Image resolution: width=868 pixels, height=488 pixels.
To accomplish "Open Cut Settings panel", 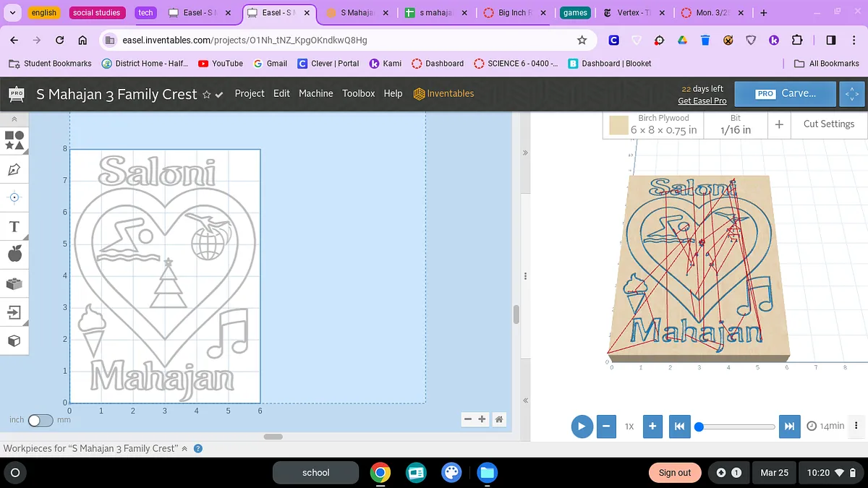I will point(829,124).
